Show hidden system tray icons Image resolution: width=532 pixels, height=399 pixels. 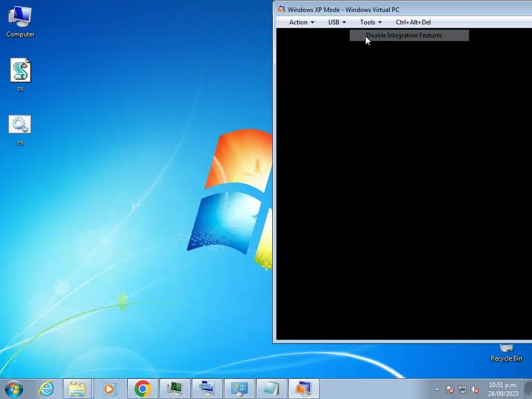click(x=437, y=389)
